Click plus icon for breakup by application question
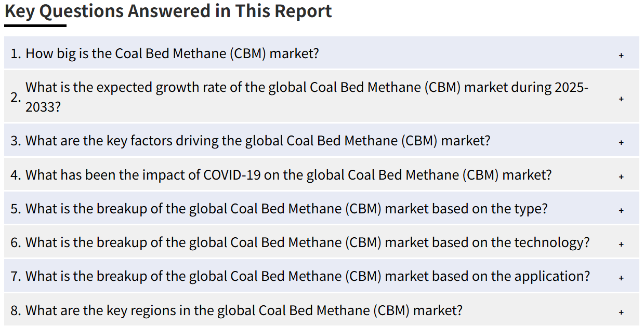644x326 pixels. (x=621, y=278)
